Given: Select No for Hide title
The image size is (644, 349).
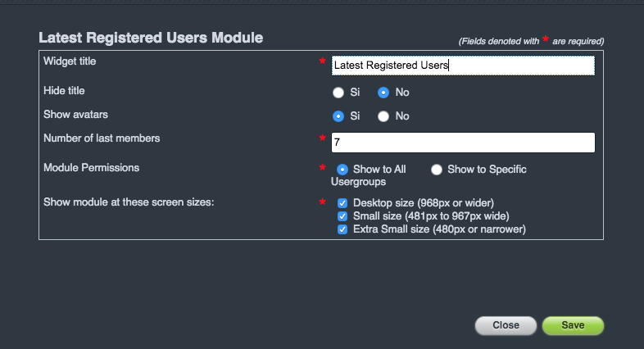Looking at the screenshot, I should tap(383, 93).
